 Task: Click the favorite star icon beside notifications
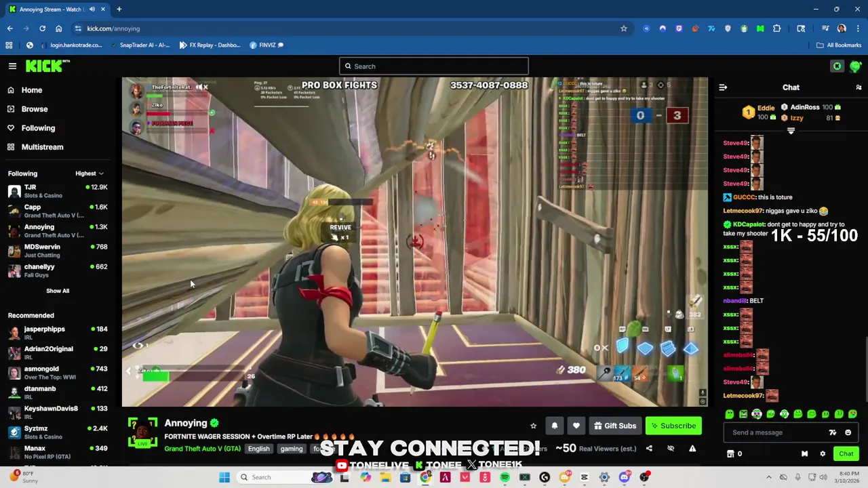(x=533, y=426)
